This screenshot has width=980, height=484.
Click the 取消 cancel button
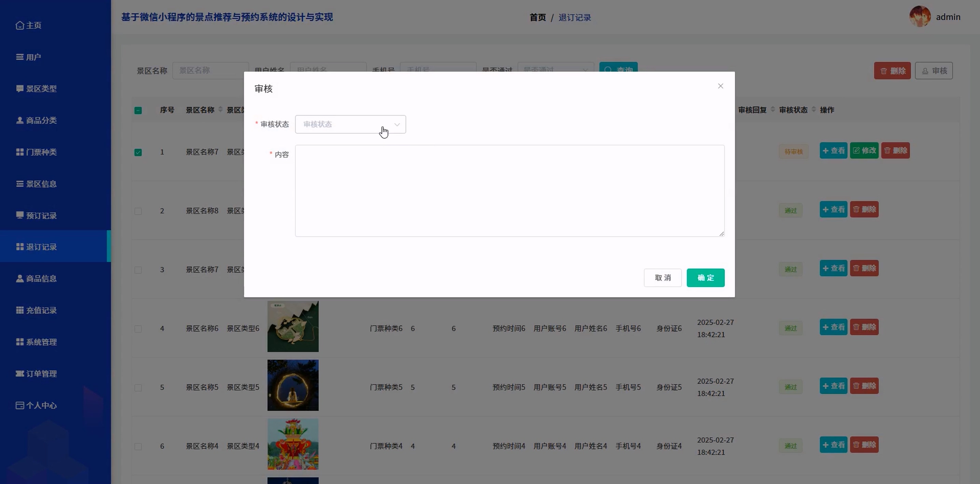pyautogui.click(x=662, y=278)
